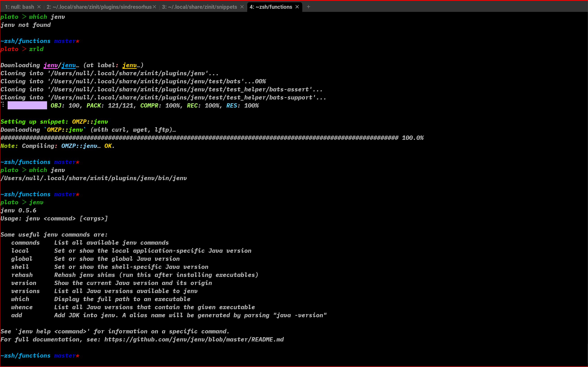Open the zinit/plugins/sindresorhus tab
This screenshot has height=367, width=588.
click(99, 7)
